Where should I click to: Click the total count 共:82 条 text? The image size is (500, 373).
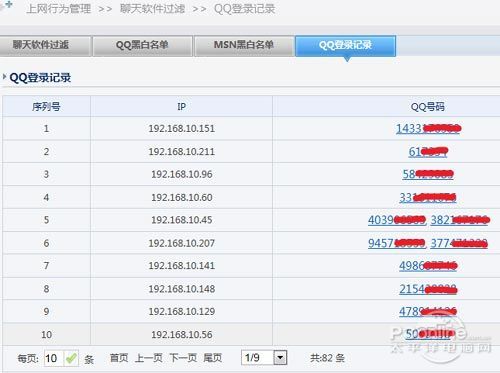(327, 358)
